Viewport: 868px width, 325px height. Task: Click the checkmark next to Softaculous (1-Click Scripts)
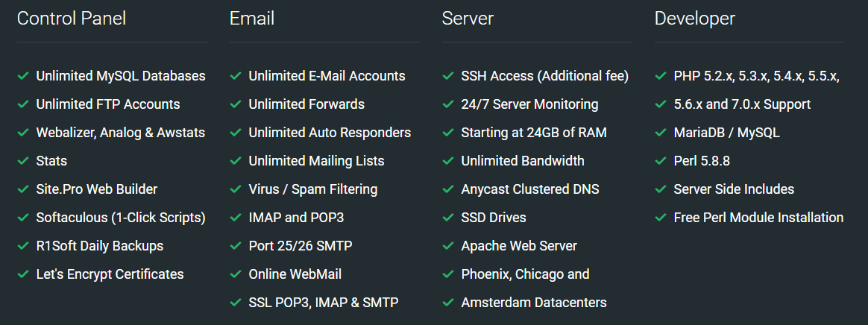point(23,218)
